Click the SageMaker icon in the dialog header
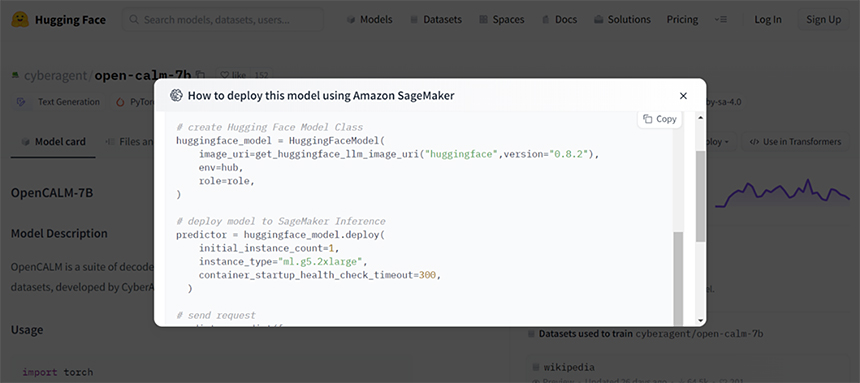 pyautogui.click(x=176, y=95)
